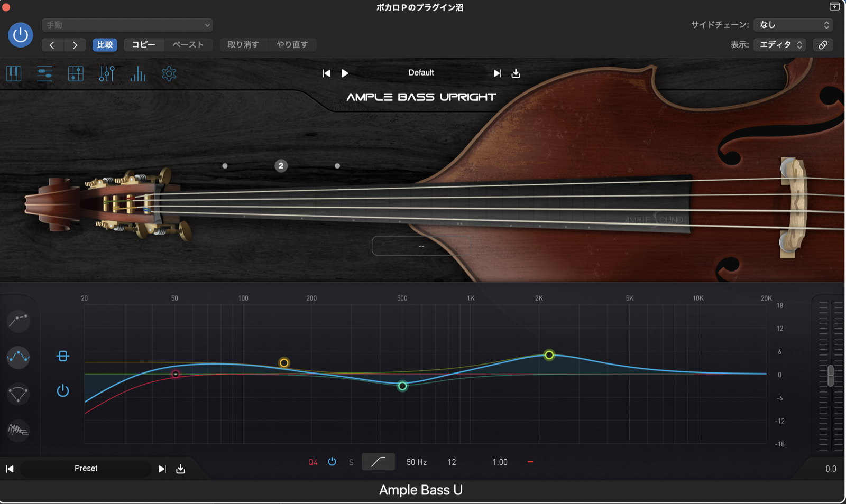This screenshot has width=846, height=504.
Task: Click the slope value 12
Action: click(452, 462)
